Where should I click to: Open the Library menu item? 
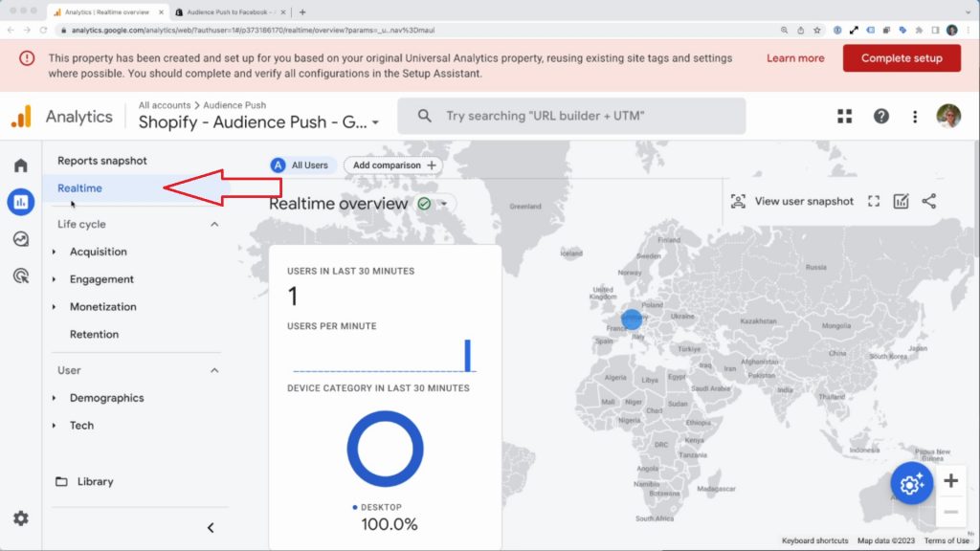tap(95, 482)
